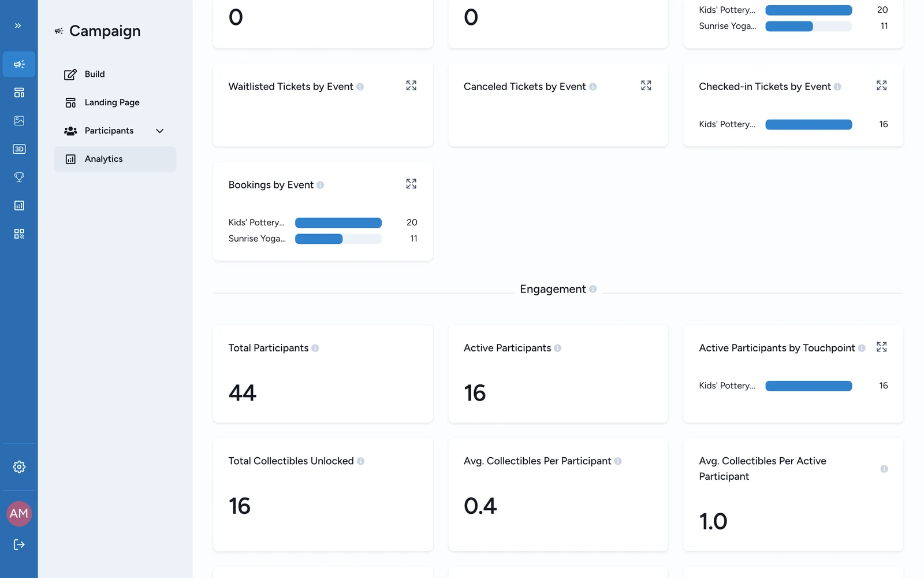Click count 20 in Bookings by Event
The height and width of the screenshot is (578, 924).
412,223
